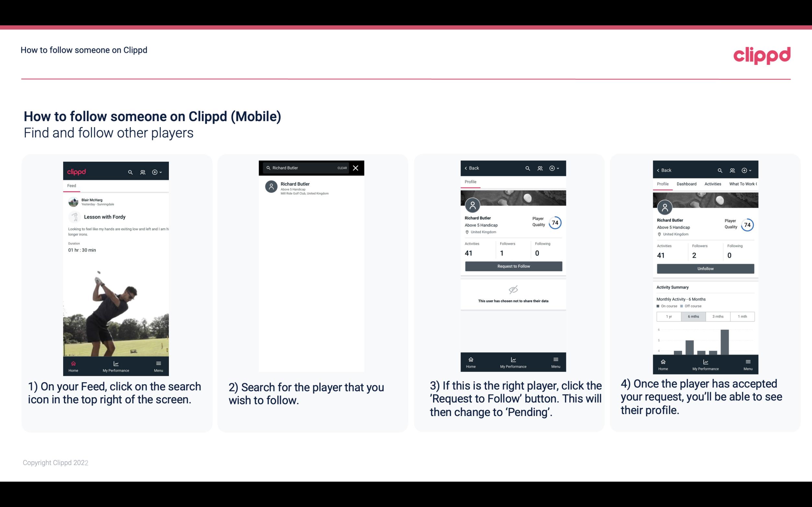
Task: Click the Request to Follow button
Action: coord(513,266)
